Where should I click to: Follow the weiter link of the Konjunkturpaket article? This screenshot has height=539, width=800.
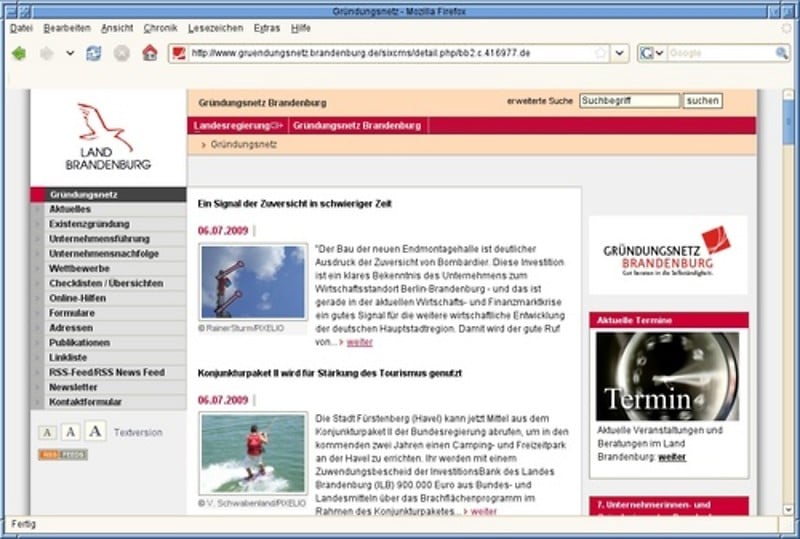click(x=483, y=511)
